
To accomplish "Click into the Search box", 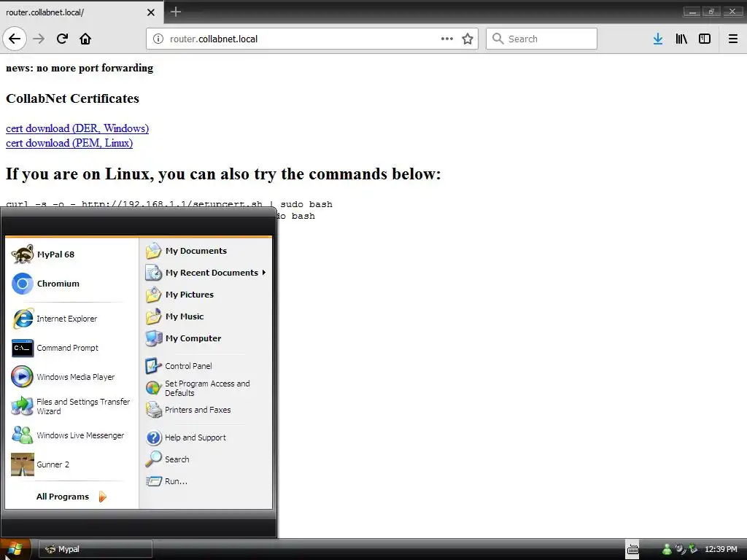I will point(541,39).
